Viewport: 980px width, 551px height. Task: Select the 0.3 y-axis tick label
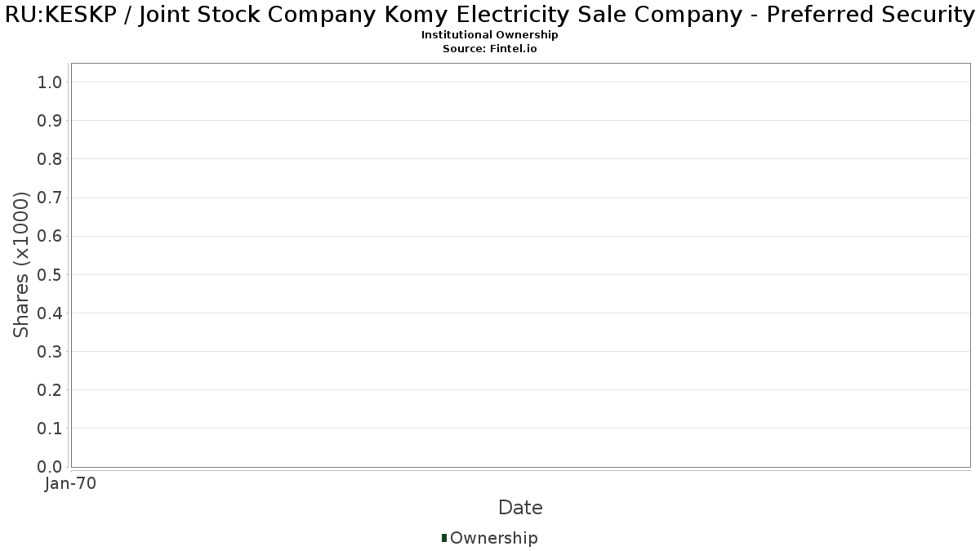50,351
